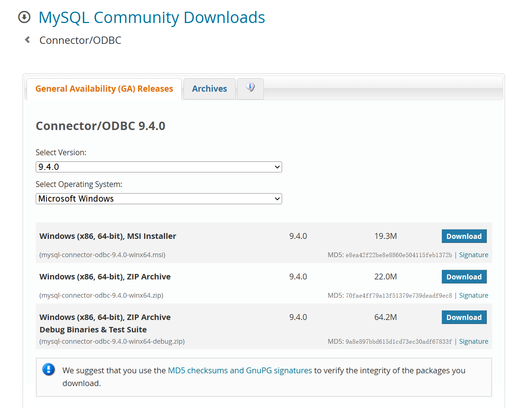The width and height of the screenshot is (532, 408).
Task: Click the filename mysql-connector-odbc-9.4.0-winx64.zip
Action: coord(101,295)
